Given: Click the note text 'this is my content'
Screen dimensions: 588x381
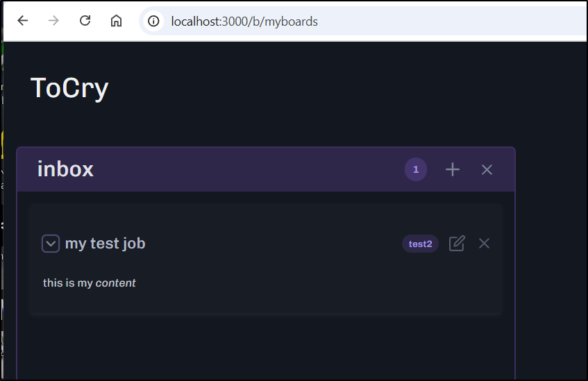Looking at the screenshot, I should coord(89,283).
